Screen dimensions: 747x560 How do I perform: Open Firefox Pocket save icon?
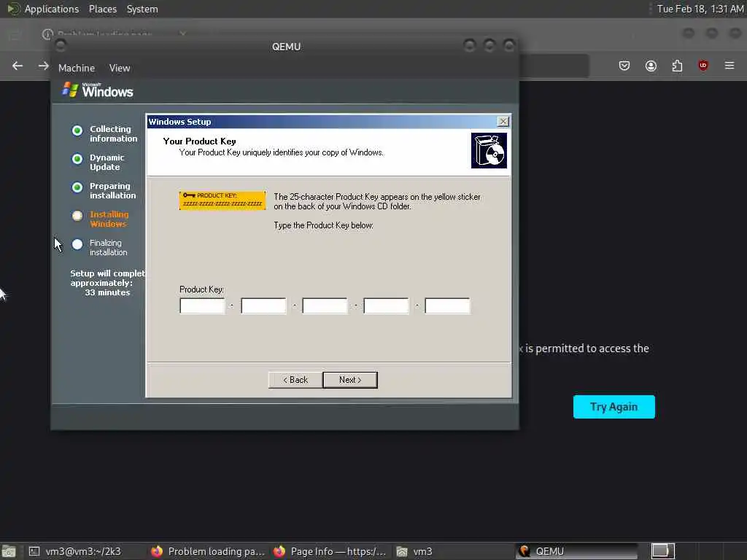624,66
